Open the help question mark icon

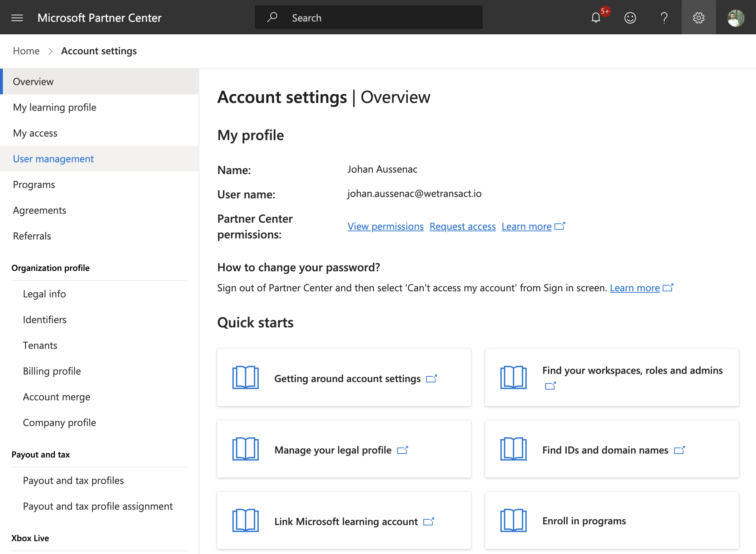[664, 18]
